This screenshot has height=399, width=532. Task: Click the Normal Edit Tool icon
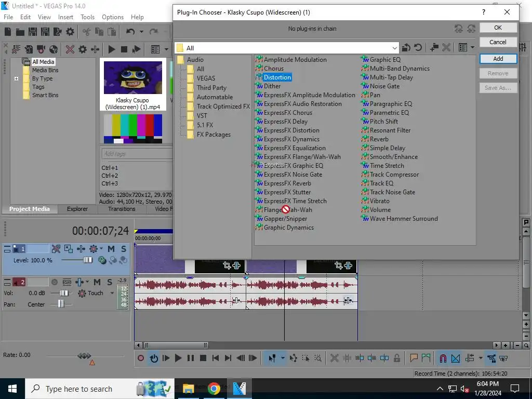click(x=272, y=358)
